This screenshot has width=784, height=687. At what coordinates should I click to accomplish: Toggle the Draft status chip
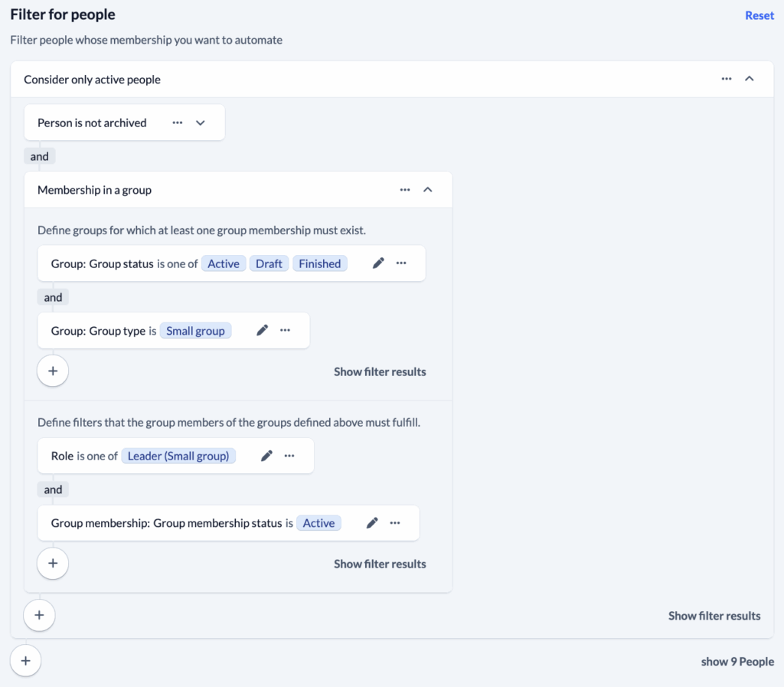pos(269,263)
